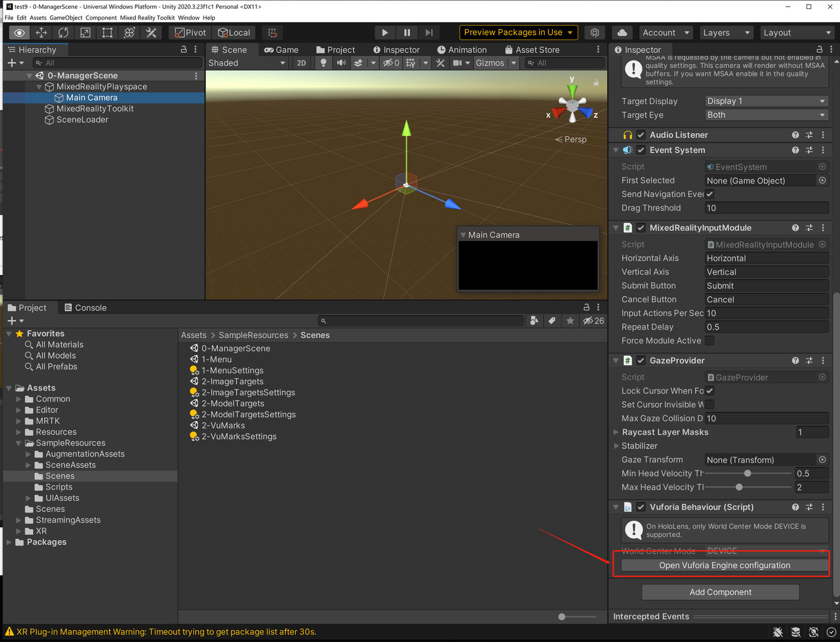
Task: Open Event System help icon
Action: pos(795,150)
